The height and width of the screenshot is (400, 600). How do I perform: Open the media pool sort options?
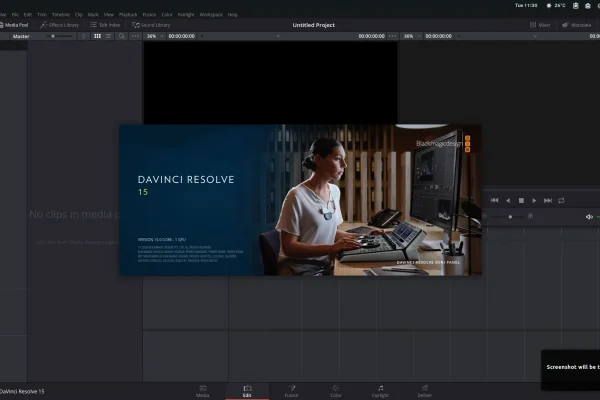click(x=83, y=36)
